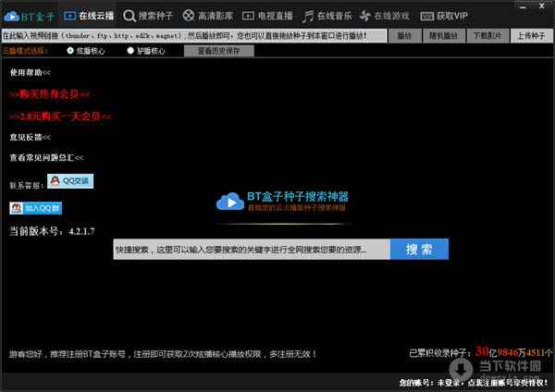Click the guest registration recommendation text
Viewport: 555px width, 392px height.
(163, 354)
